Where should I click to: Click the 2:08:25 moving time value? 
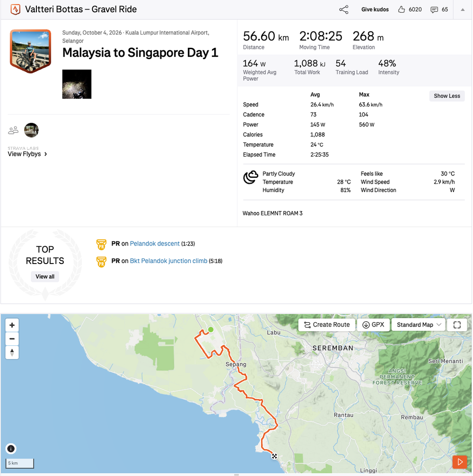click(321, 36)
